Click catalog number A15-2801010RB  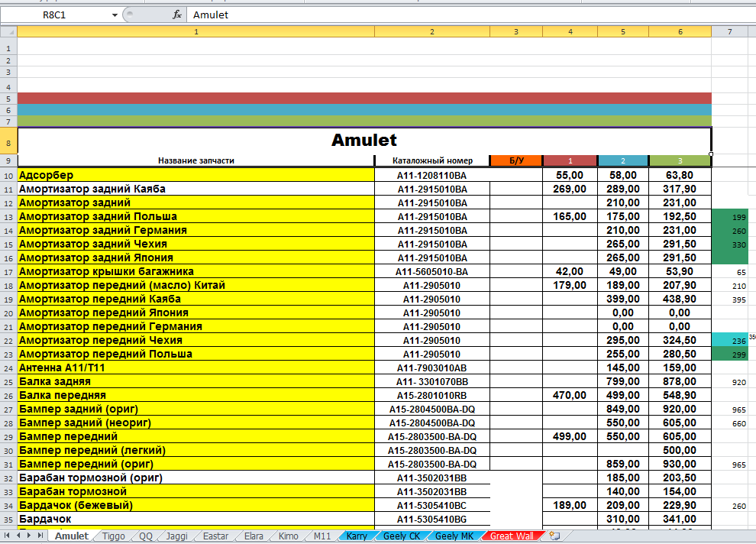point(432,396)
